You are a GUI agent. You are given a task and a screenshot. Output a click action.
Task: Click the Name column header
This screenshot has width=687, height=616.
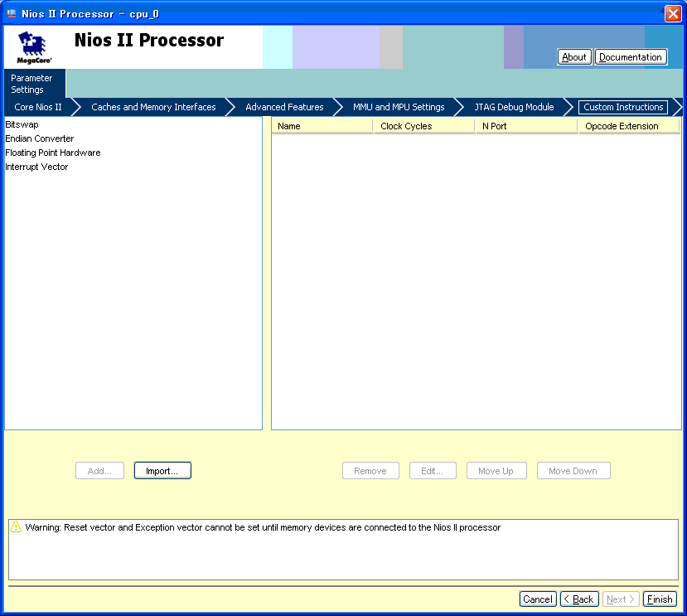(322, 126)
